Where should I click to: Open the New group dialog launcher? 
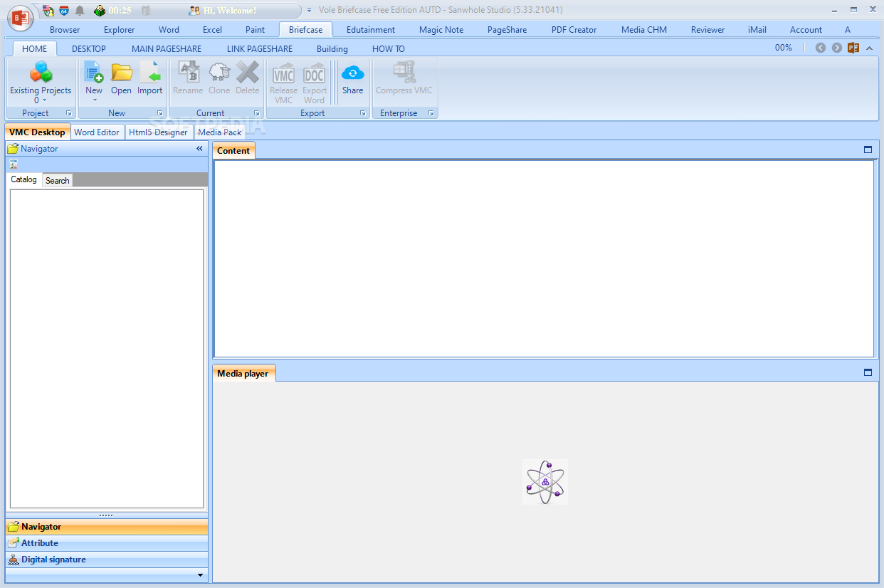coord(160,113)
